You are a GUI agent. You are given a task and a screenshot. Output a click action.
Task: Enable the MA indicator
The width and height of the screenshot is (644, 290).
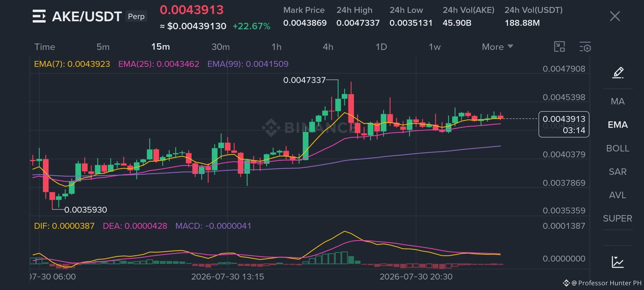click(618, 101)
